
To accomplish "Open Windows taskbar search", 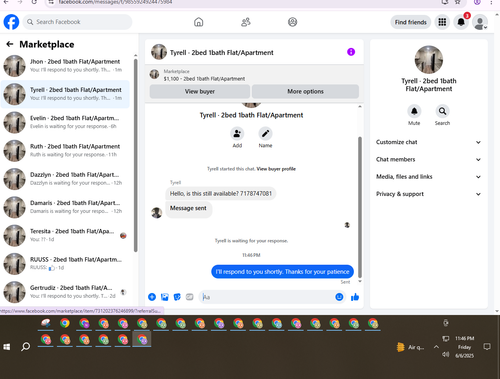I will click(x=26, y=347).
